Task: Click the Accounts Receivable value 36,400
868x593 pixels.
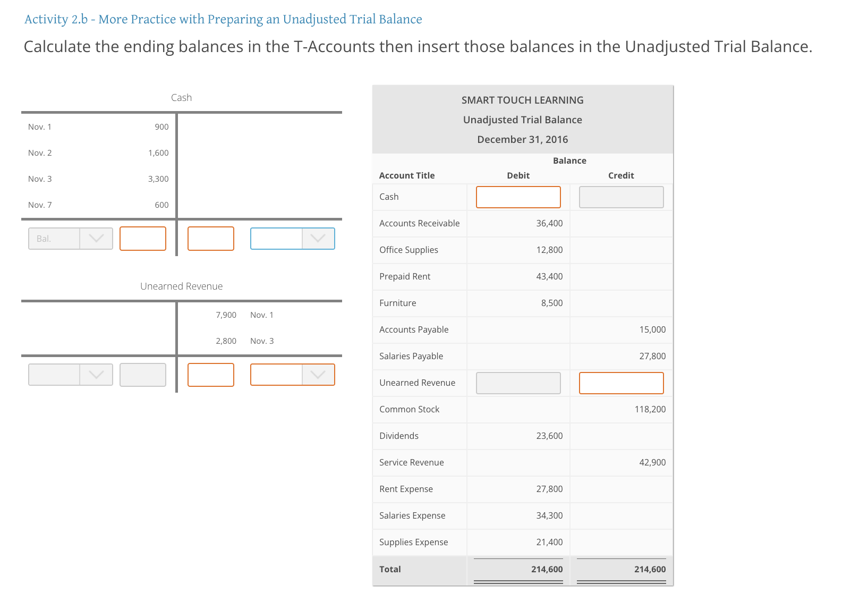Action: coord(549,223)
